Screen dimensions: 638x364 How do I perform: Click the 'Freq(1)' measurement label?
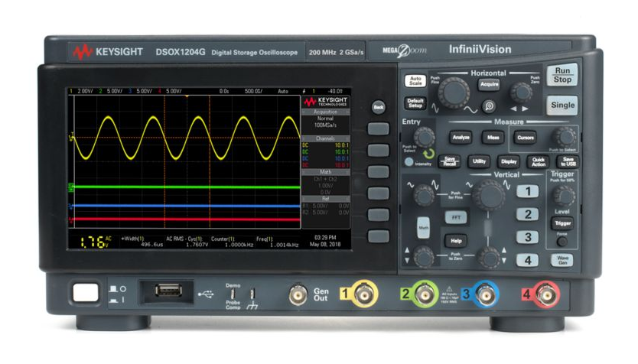point(265,239)
